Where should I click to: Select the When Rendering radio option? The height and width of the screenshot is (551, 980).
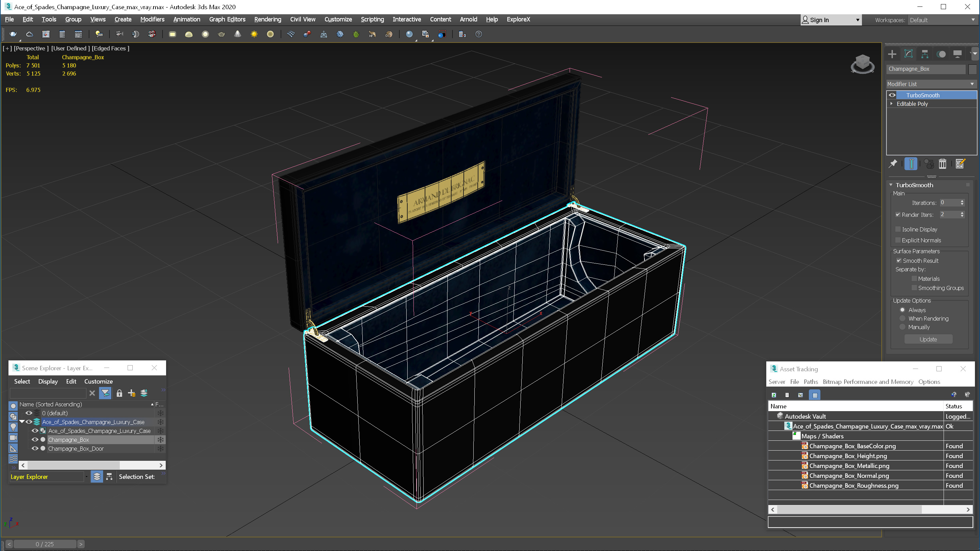902,319
